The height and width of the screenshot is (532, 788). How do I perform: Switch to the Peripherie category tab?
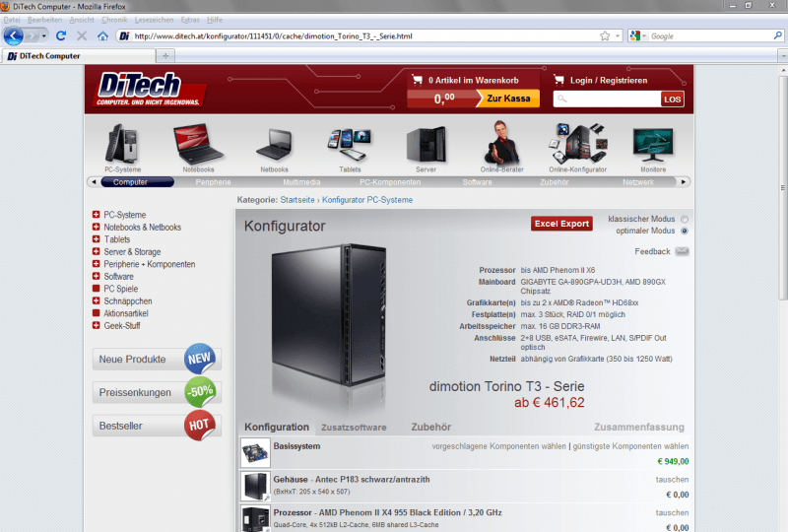(x=213, y=182)
